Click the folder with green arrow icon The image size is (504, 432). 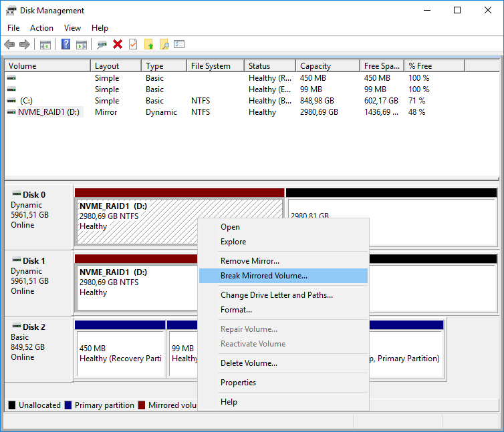click(149, 44)
